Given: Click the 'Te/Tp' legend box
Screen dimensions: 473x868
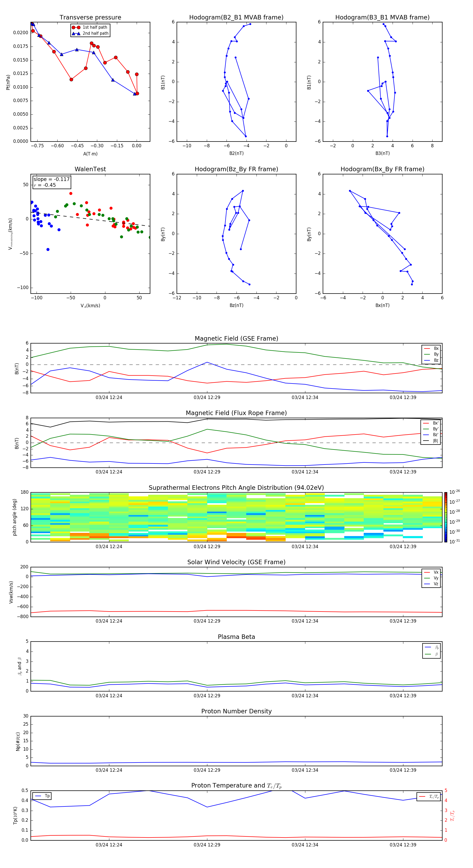Looking at the screenshot, I should (429, 796).
